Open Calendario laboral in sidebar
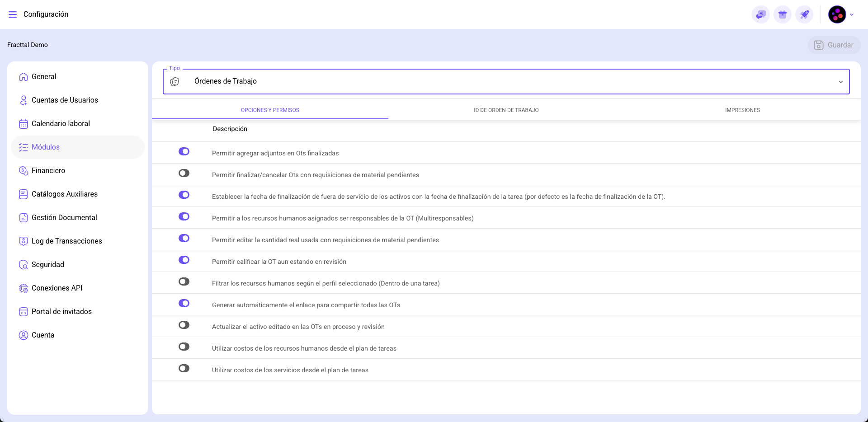The height and width of the screenshot is (422, 868). [x=61, y=124]
